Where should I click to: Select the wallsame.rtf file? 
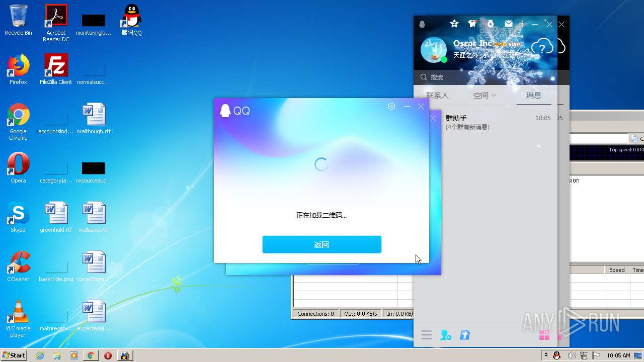point(94,217)
